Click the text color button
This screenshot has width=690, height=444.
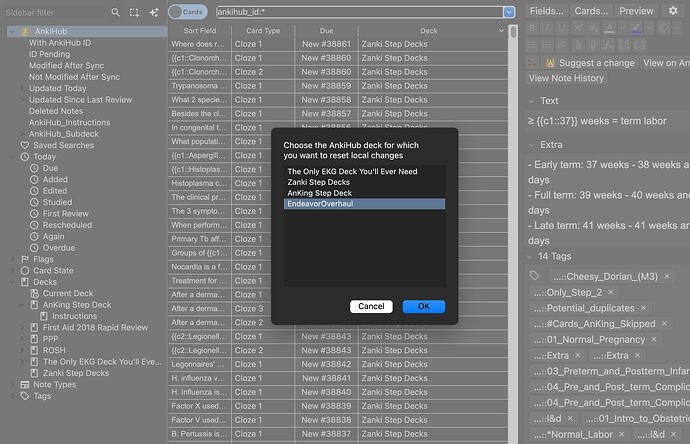tap(609, 28)
